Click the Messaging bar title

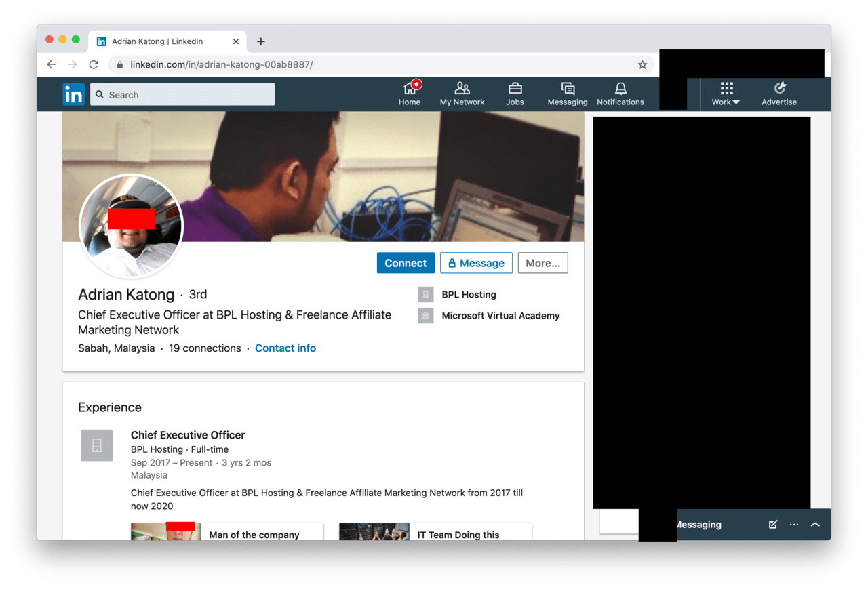pyautogui.click(x=699, y=525)
